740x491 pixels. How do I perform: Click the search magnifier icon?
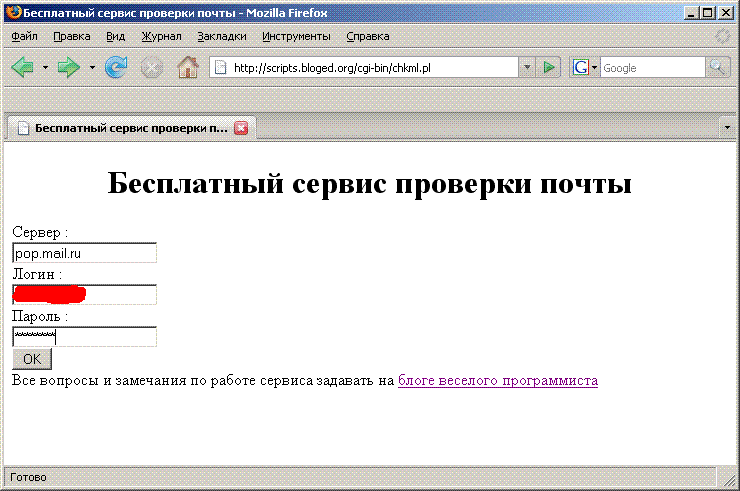(718, 68)
